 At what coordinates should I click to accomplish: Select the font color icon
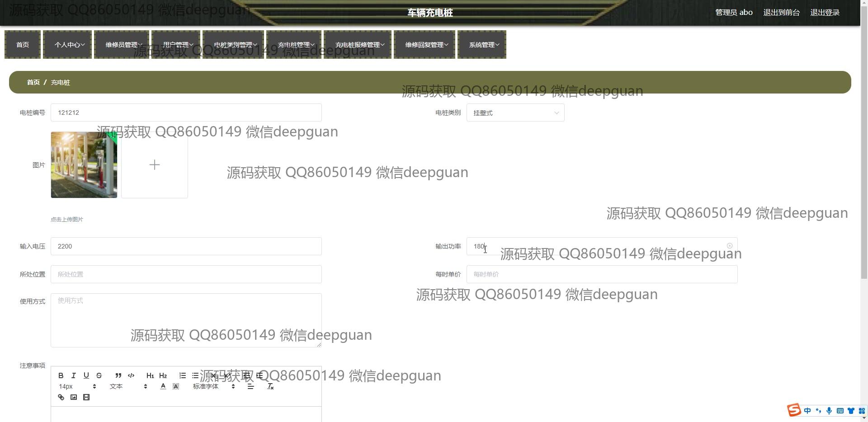tap(162, 386)
